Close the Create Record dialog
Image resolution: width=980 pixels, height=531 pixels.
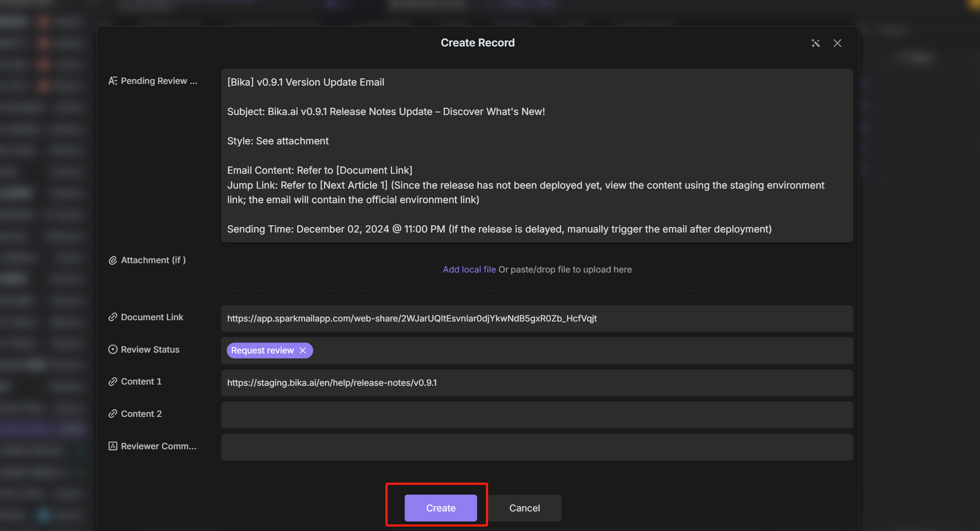pyautogui.click(x=837, y=43)
